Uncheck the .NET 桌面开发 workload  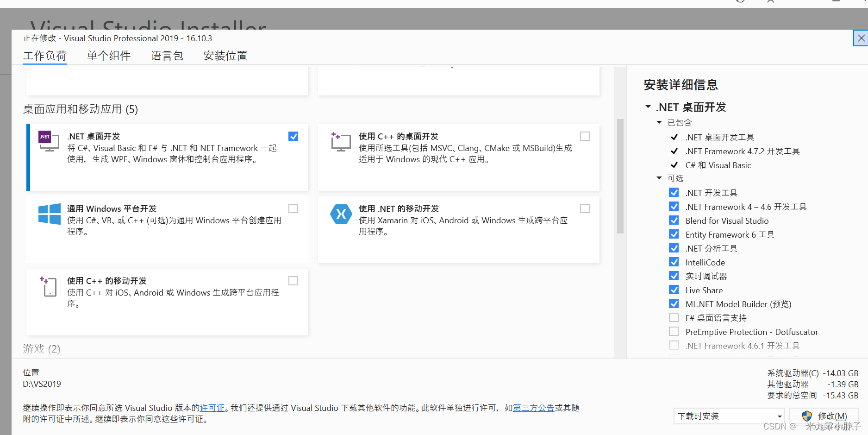293,136
